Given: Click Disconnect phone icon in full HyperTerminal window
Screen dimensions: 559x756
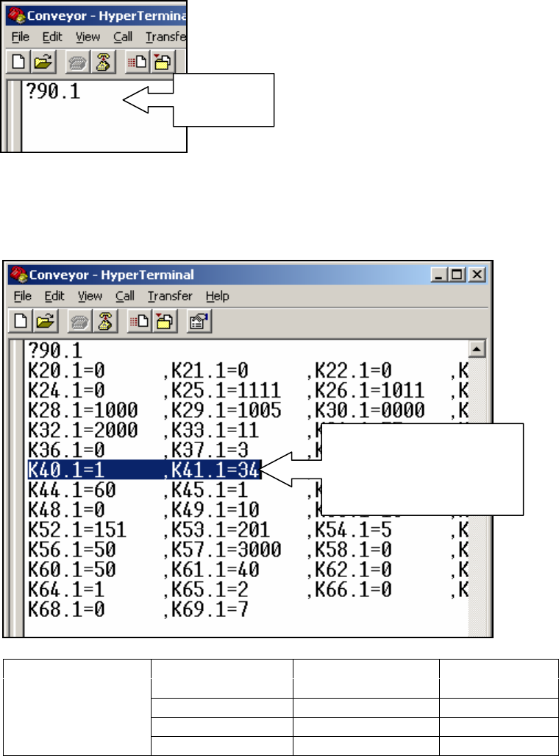Looking at the screenshot, I should click(x=105, y=321).
